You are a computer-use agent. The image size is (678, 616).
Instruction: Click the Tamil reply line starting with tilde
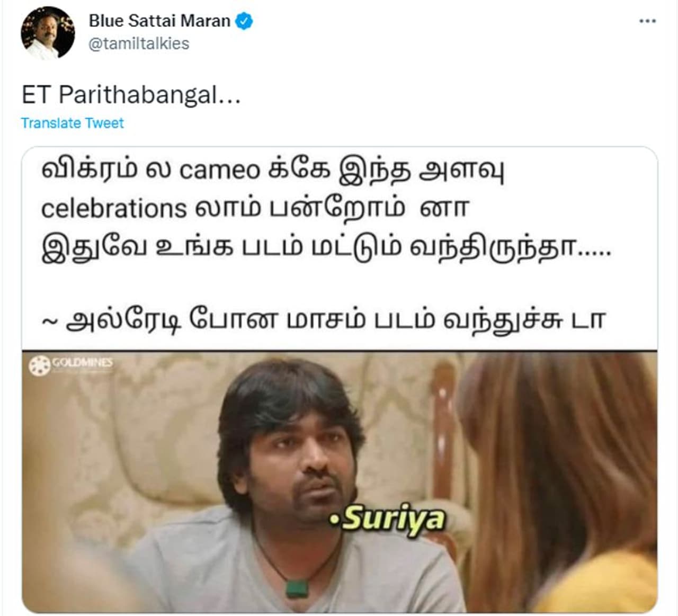[323, 320]
